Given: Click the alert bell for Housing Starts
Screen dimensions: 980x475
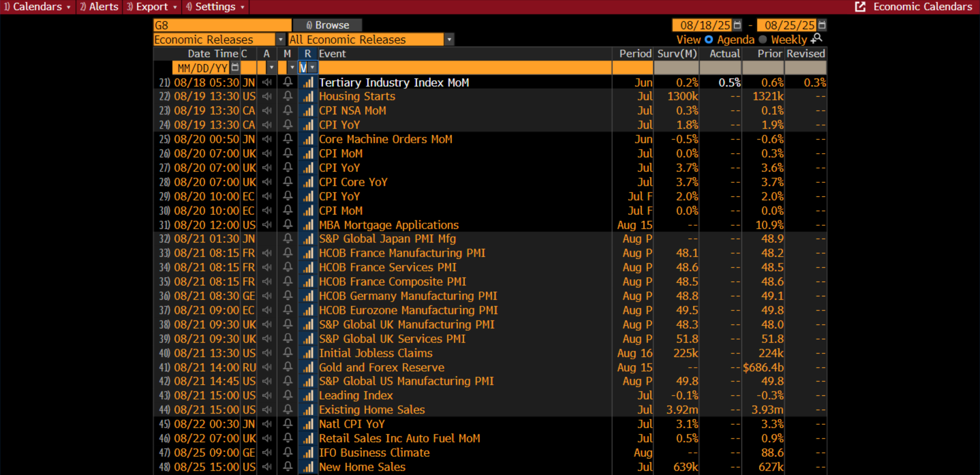Looking at the screenshot, I should pyautogui.click(x=288, y=96).
